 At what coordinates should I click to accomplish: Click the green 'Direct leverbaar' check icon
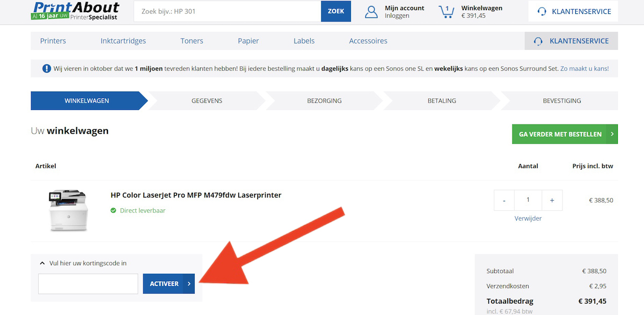pyautogui.click(x=113, y=210)
